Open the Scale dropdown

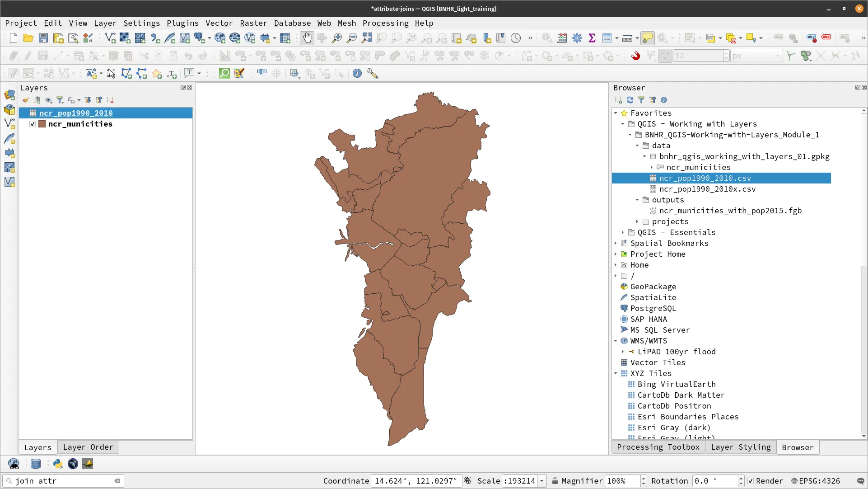[x=542, y=481]
